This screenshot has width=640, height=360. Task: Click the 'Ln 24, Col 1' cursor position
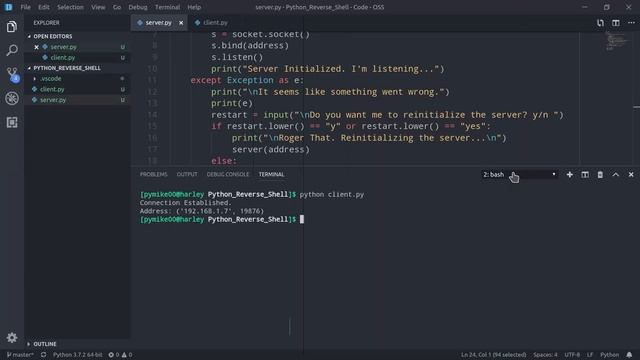[493, 355]
